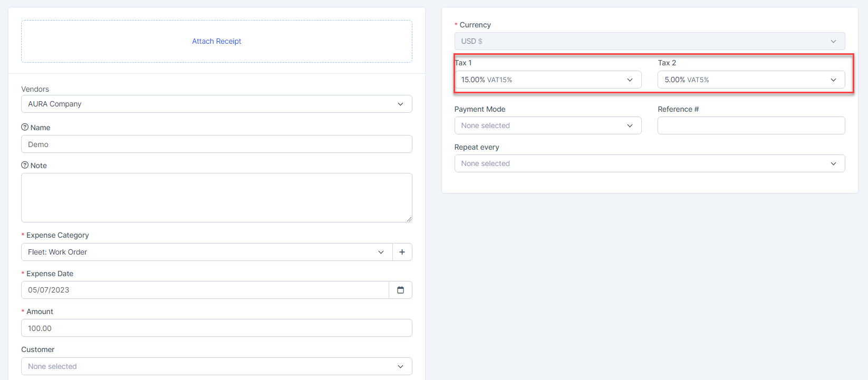Expand the Tax 1 dropdown with VAT15%
This screenshot has width=868, height=380.
coord(547,80)
